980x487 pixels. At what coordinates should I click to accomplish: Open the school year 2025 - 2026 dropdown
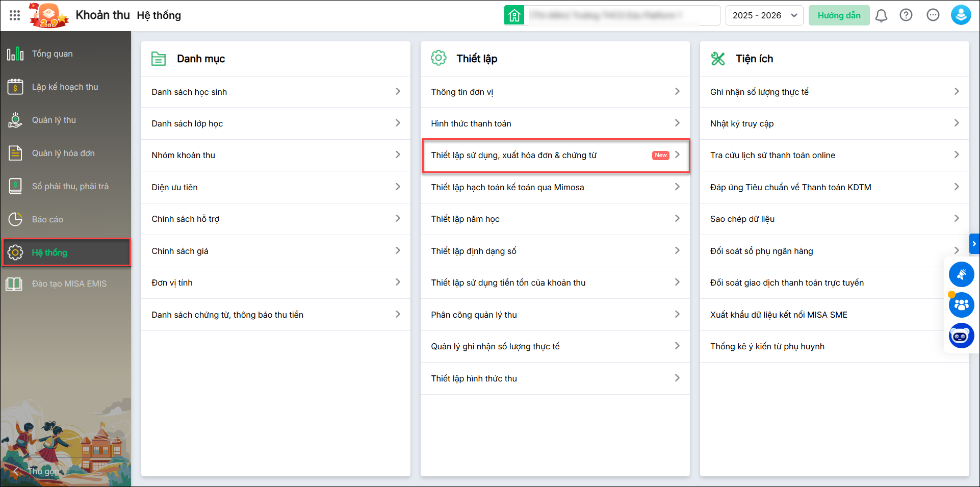[x=764, y=15]
